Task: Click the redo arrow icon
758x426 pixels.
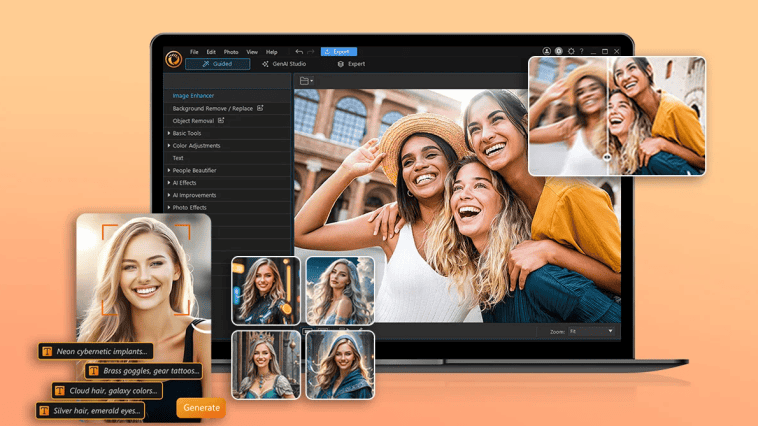Action: pos(311,52)
